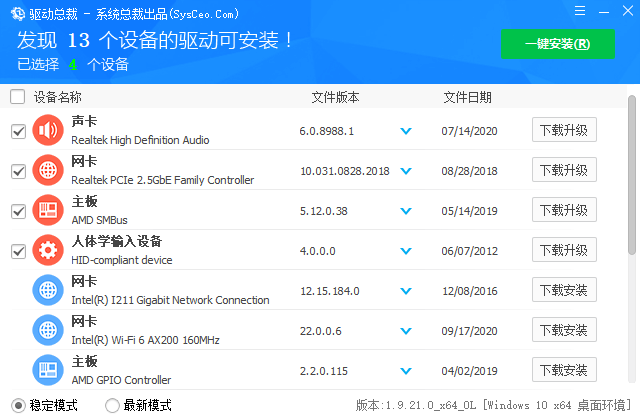Select the 最新模式 radio button
Viewport: 640px width, 419px height.
(x=112, y=405)
